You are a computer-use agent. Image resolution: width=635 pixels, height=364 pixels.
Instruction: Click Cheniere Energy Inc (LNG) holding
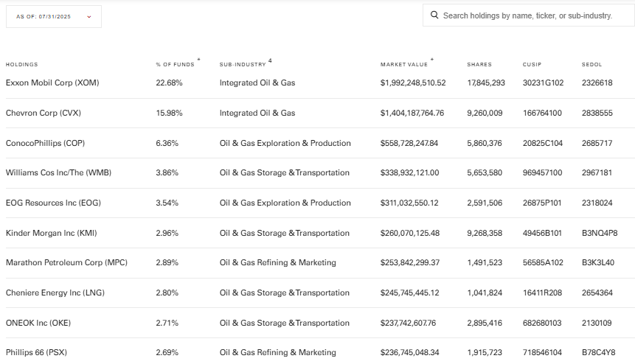[x=55, y=293]
